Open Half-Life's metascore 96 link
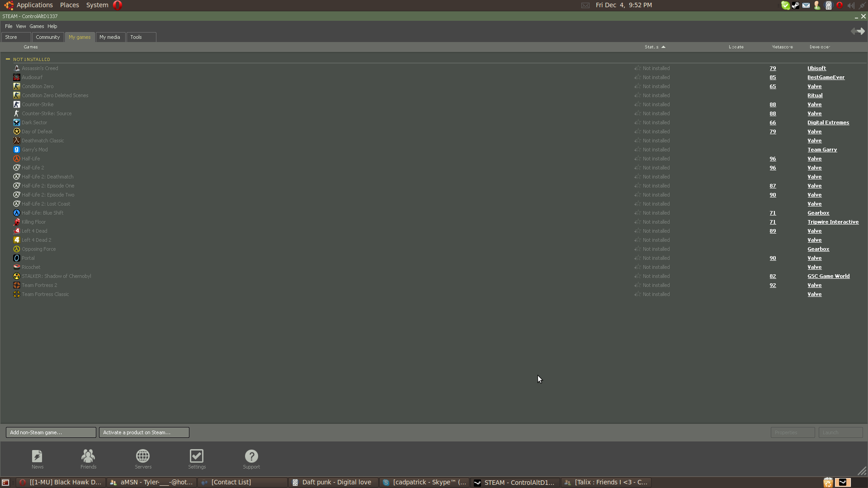 tap(773, 159)
